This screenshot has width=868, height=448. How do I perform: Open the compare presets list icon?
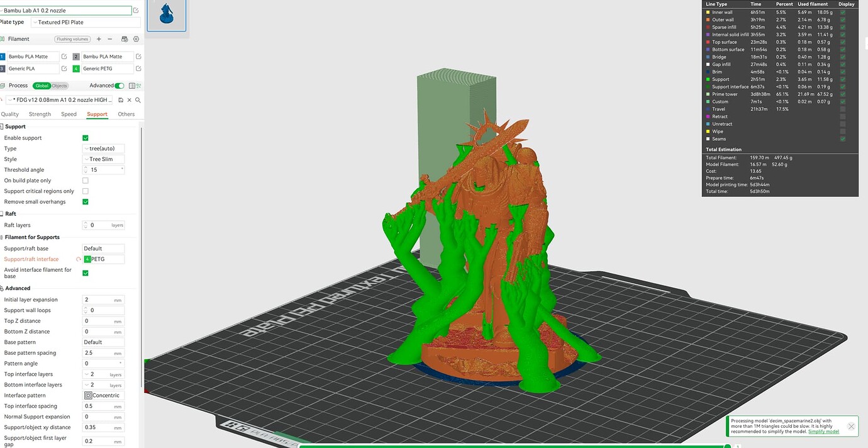tap(132, 86)
